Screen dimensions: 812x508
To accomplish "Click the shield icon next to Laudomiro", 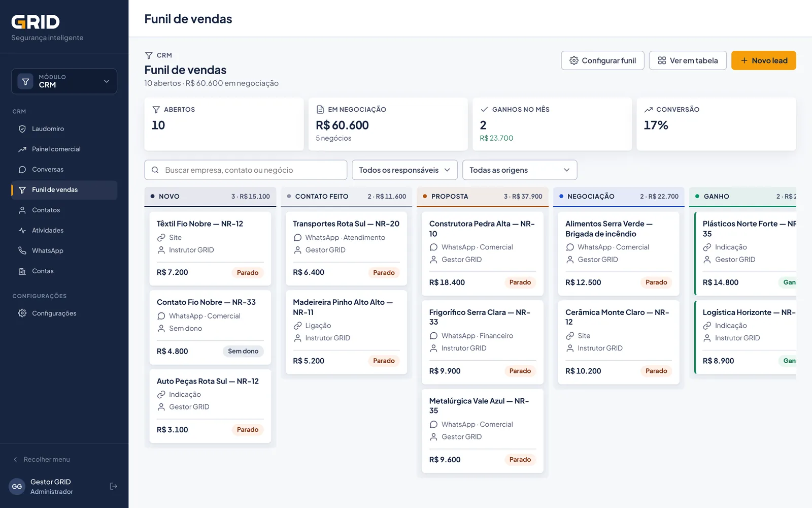I will coord(22,129).
